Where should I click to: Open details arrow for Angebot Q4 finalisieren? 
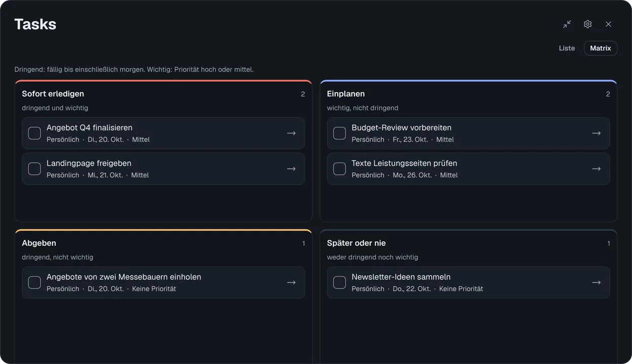(x=291, y=133)
